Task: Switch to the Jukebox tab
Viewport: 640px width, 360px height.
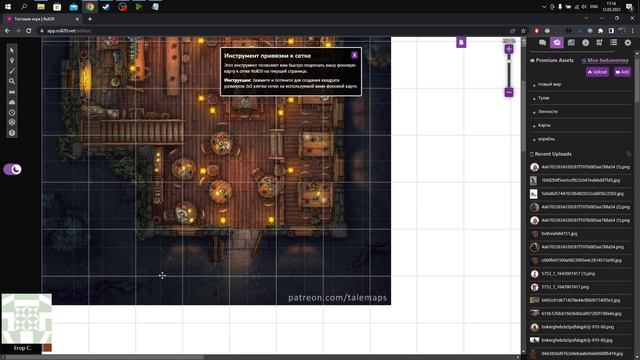Action: point(599,42)
